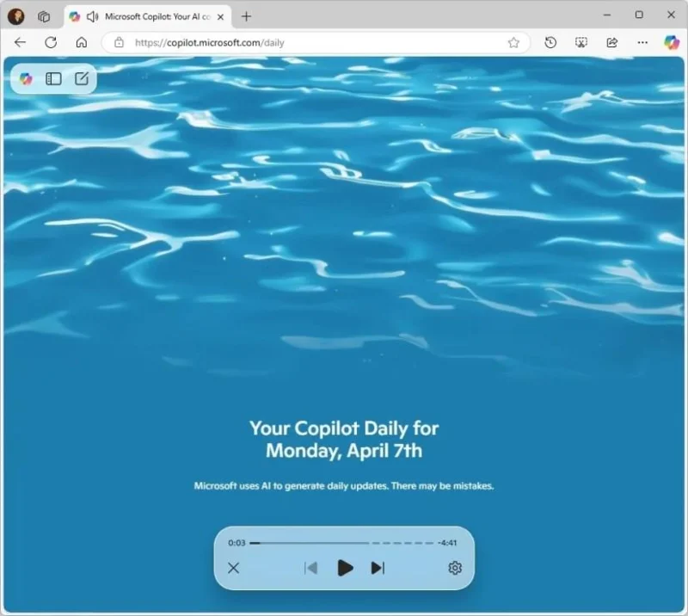The image size is (688, 616).
Task: Click the remaining time -4:41
Action: [447, 543]
